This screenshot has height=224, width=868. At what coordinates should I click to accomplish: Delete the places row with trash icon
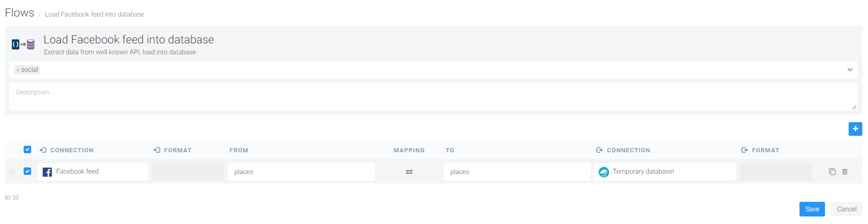click(845, 172)
